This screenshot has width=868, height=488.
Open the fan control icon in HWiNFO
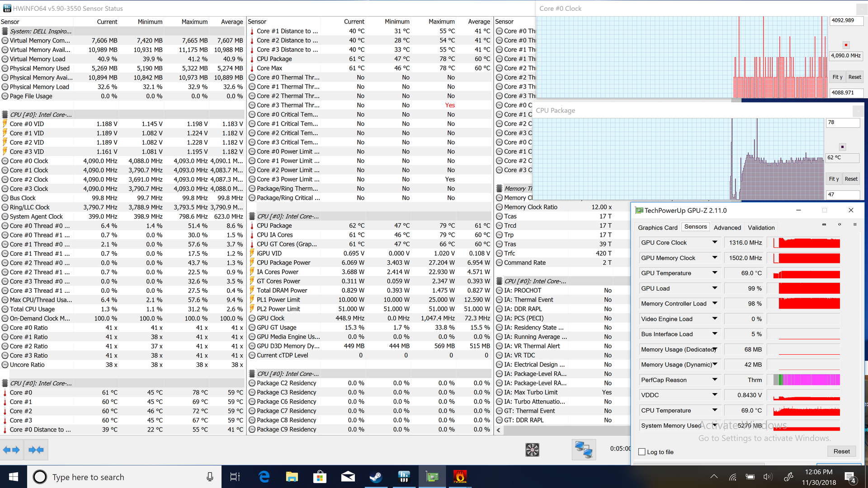pos(532,450)
